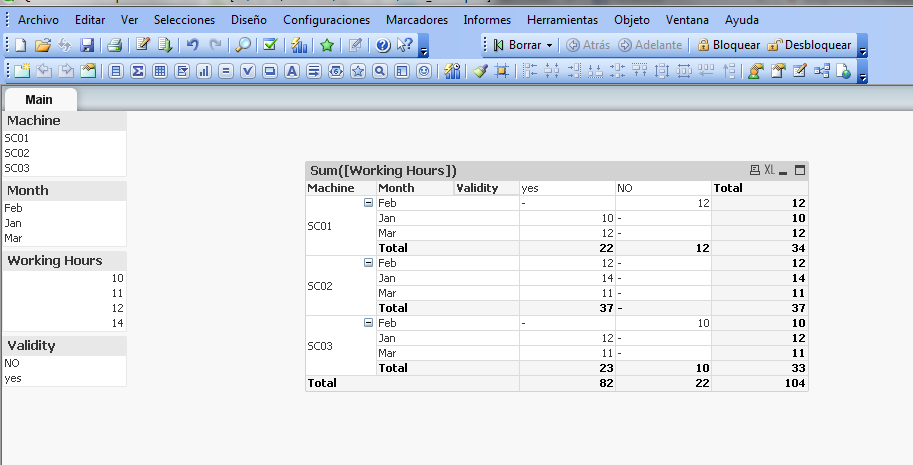Viewport: 913px width, 465px height.
Task: Toggle the design grid icon
Action: pyautogui.click(x=501, y=71)
